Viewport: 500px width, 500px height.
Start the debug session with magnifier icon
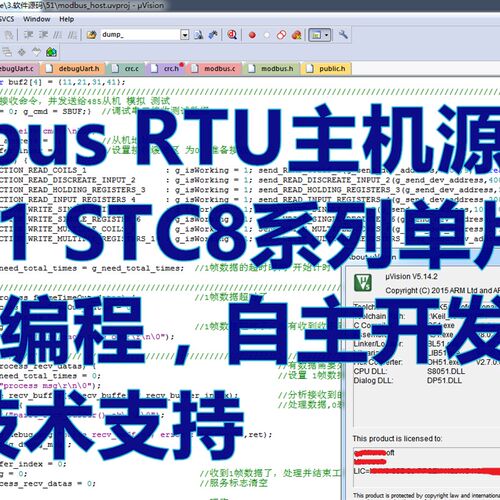tap(232, 35)
